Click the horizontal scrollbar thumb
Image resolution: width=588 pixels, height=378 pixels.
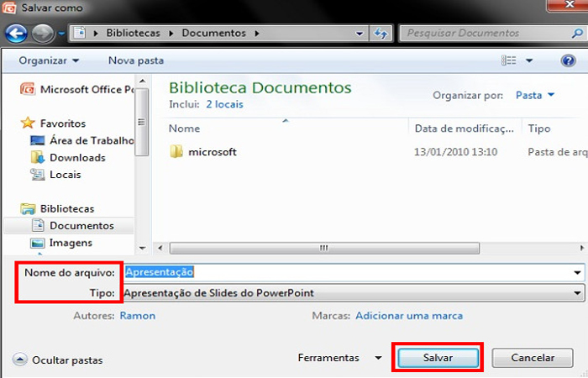(324, 248)
